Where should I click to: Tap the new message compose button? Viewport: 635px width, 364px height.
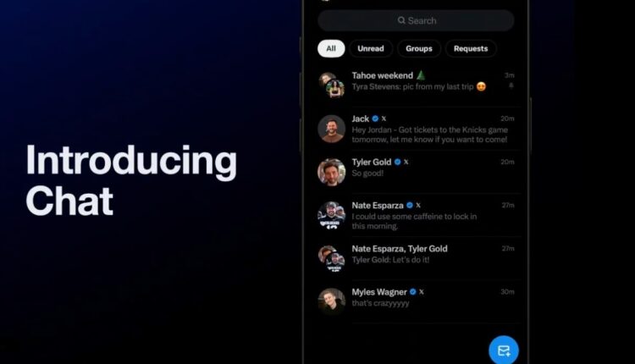coord(504,350)
